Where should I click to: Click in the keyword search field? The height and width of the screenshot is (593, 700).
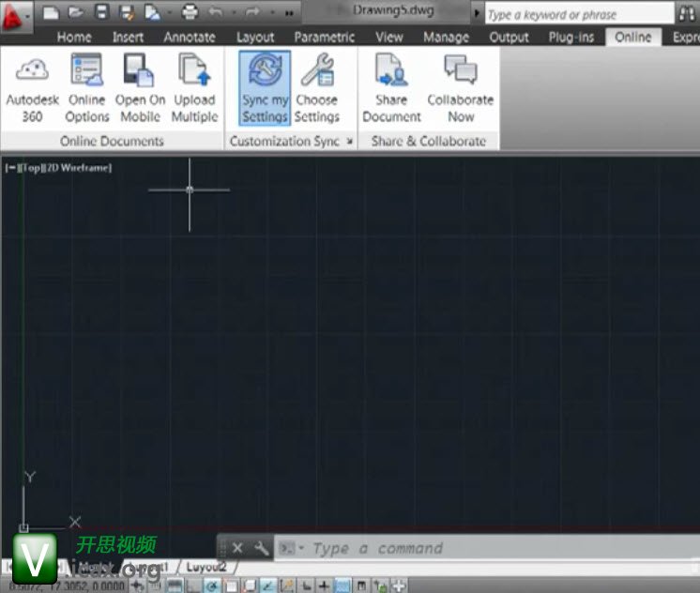pyautogui.click(x=580, y=14)
